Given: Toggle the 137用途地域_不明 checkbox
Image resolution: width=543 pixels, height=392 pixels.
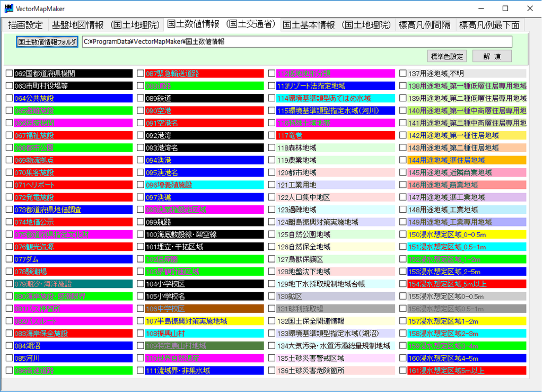Looking at the screenshot, I should (403, 74).
